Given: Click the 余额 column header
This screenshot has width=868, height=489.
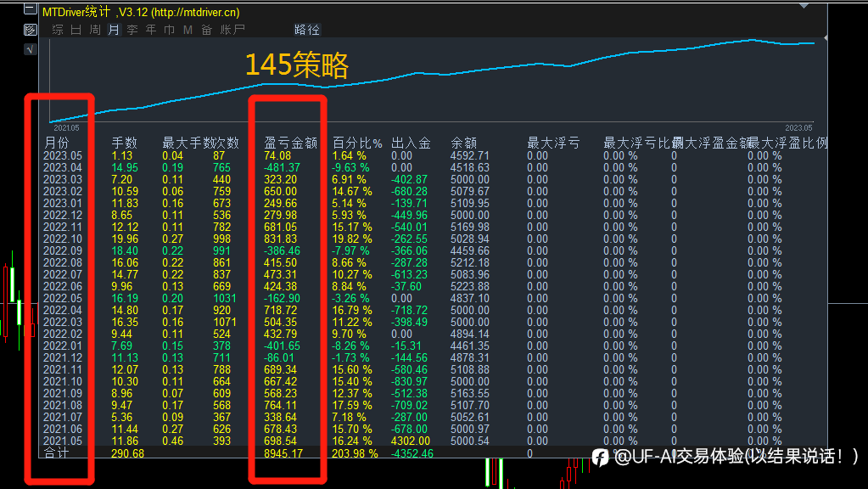Looking at the screenshot, I should [463, 143].
